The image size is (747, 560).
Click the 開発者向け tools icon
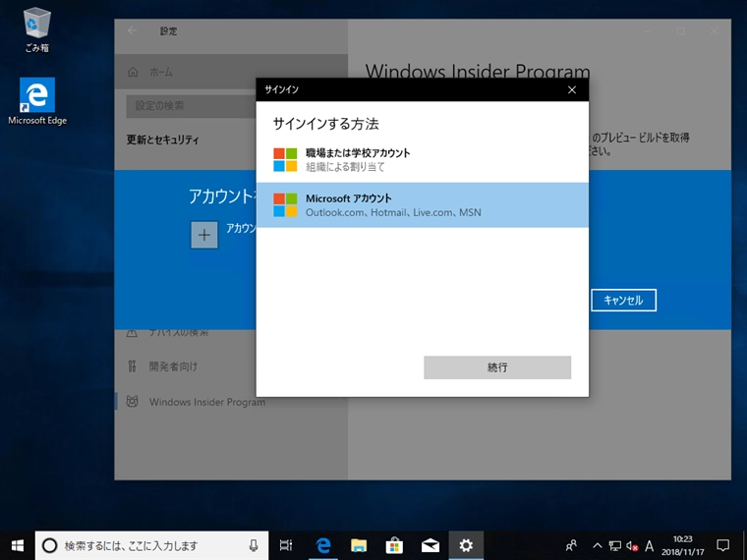pos(132,366)
